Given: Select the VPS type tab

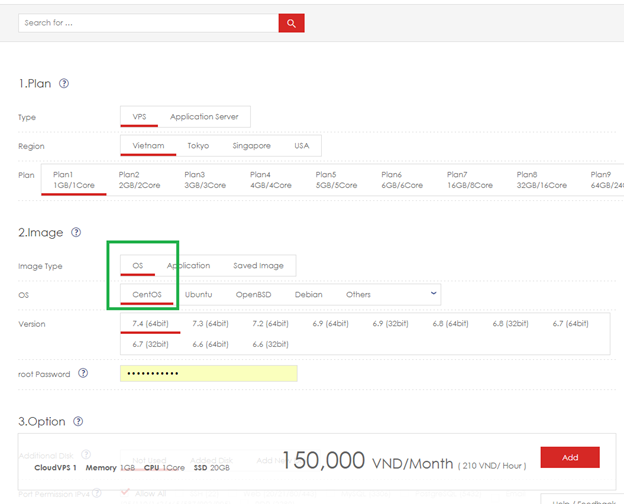Looking at the screenshot, I should point(139,117).
